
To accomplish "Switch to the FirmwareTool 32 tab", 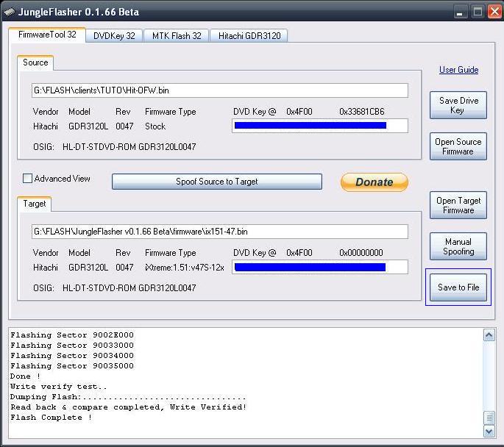I will tap(47, 35).
